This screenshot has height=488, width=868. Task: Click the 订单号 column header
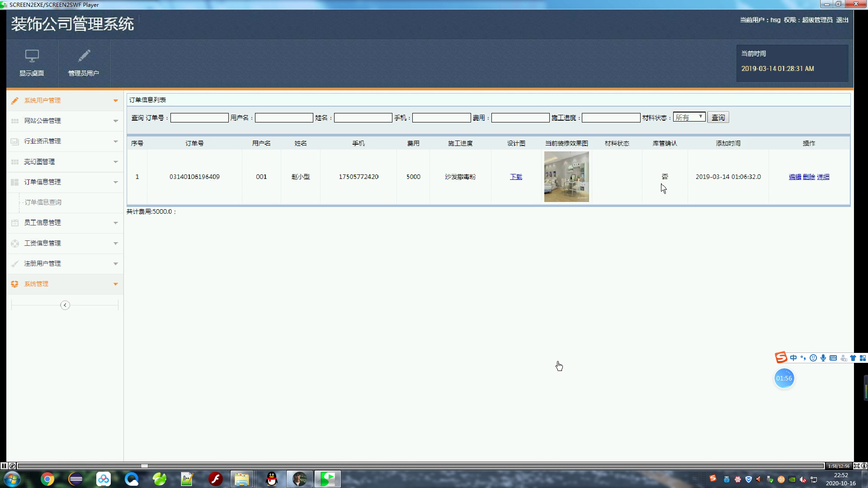(x=194, y=143)
